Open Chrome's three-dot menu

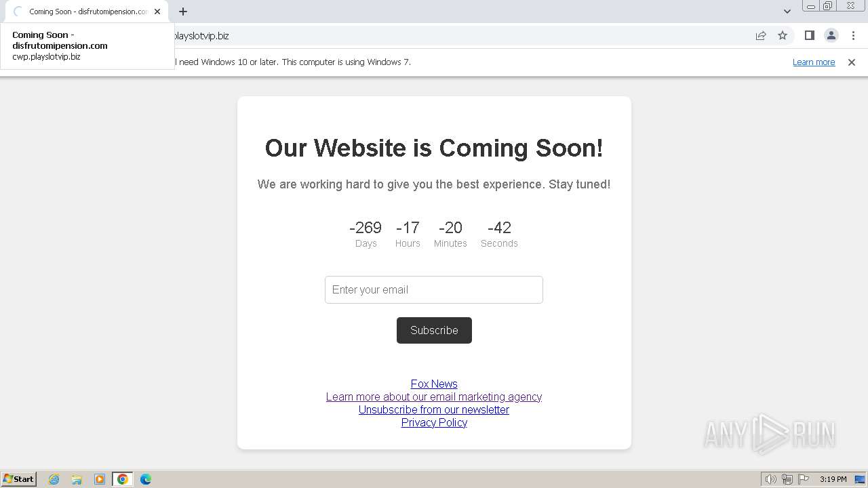click(853, 36)
